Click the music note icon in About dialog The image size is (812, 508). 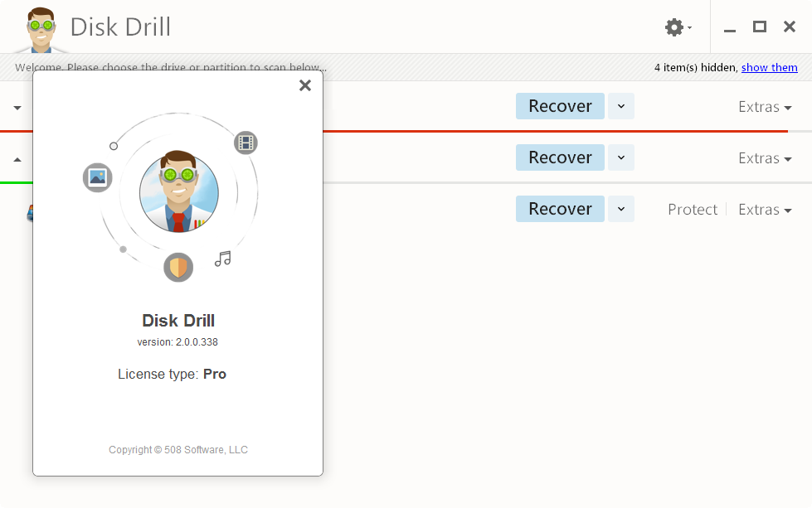coord(223,258)
